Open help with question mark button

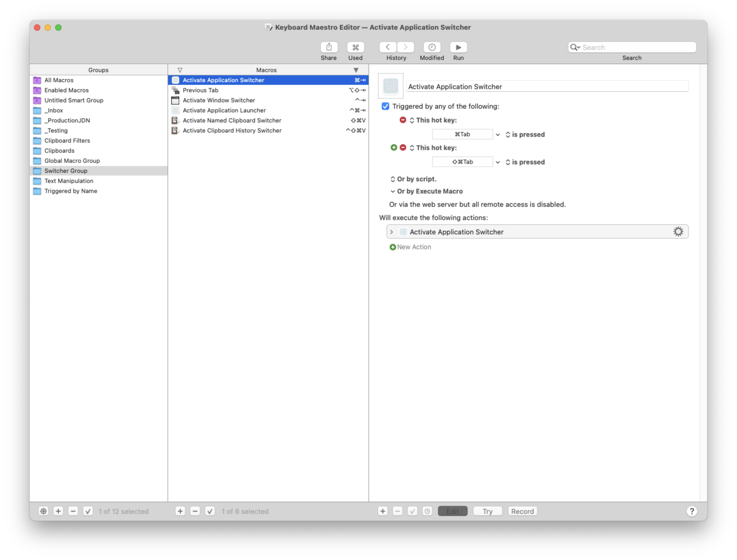[692, 511]
